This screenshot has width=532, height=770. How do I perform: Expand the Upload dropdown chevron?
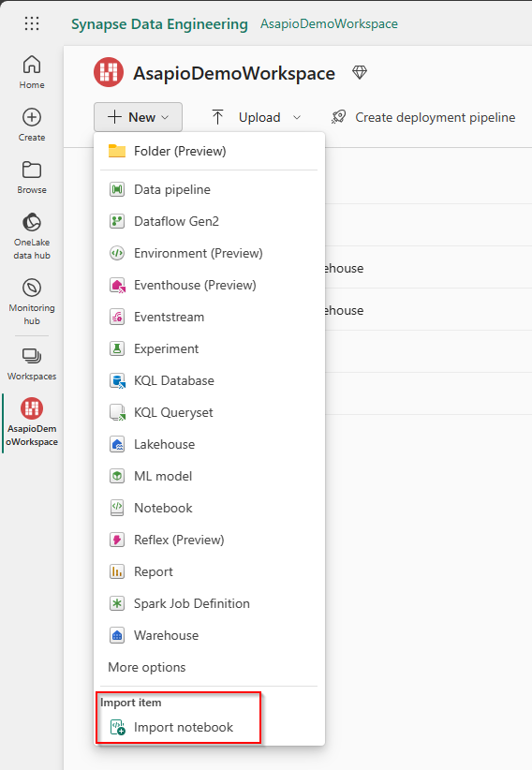point(297,117)
